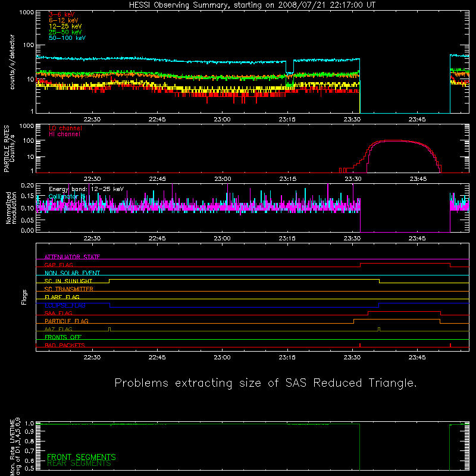Select the REAR SEGMENTS legend label
This screenshot has height=476, width=476.
79,464
